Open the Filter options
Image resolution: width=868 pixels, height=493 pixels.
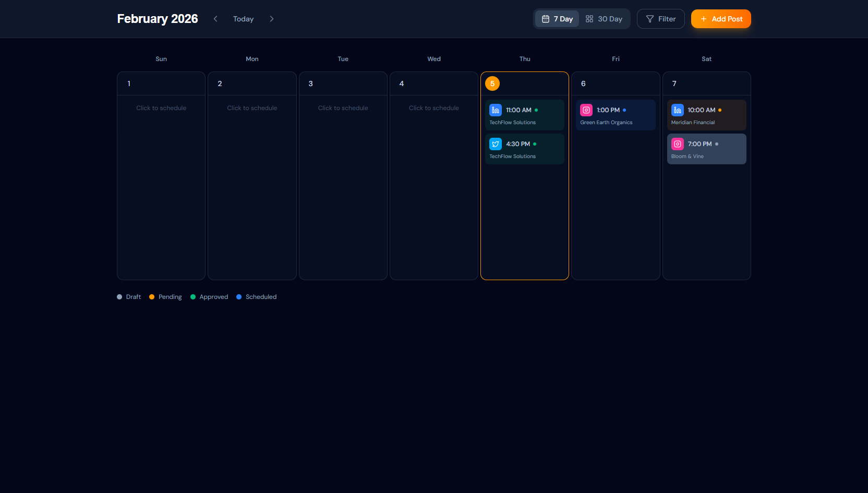[x=660, y=19]
